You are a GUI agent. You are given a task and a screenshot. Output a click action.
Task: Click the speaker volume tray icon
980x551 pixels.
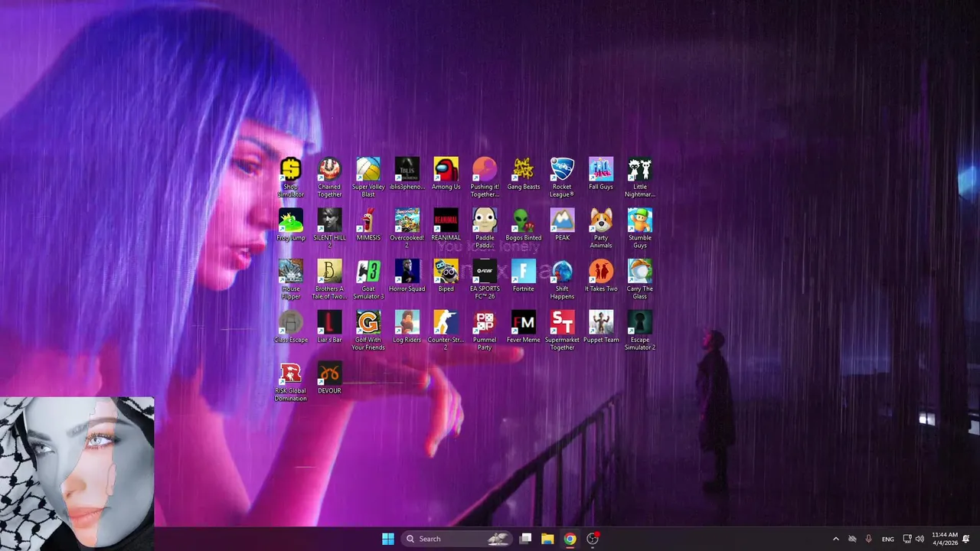pos(920,539)
